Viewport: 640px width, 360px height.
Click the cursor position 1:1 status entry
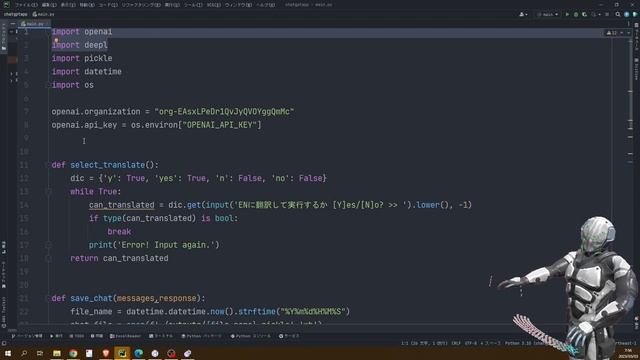(425, 344)
